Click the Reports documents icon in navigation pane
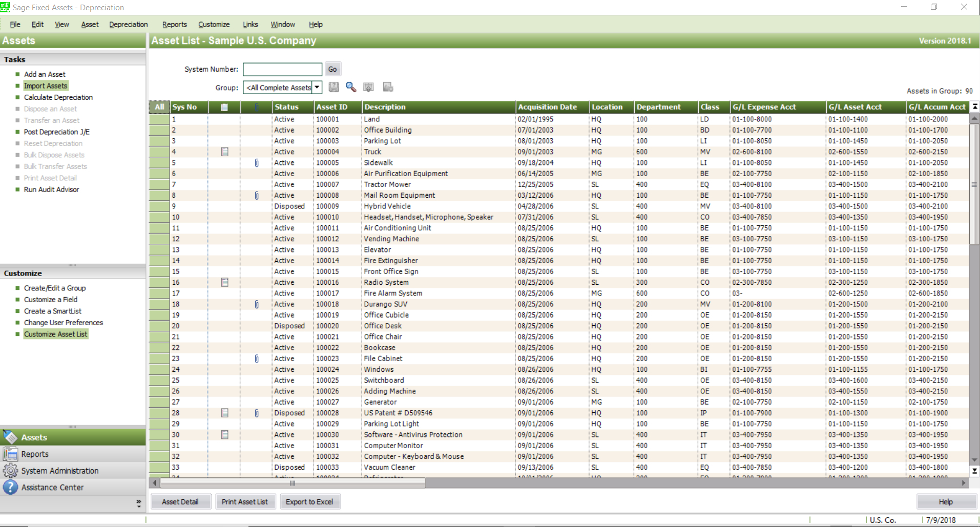The image size is (980, 527). click(10, 454)
